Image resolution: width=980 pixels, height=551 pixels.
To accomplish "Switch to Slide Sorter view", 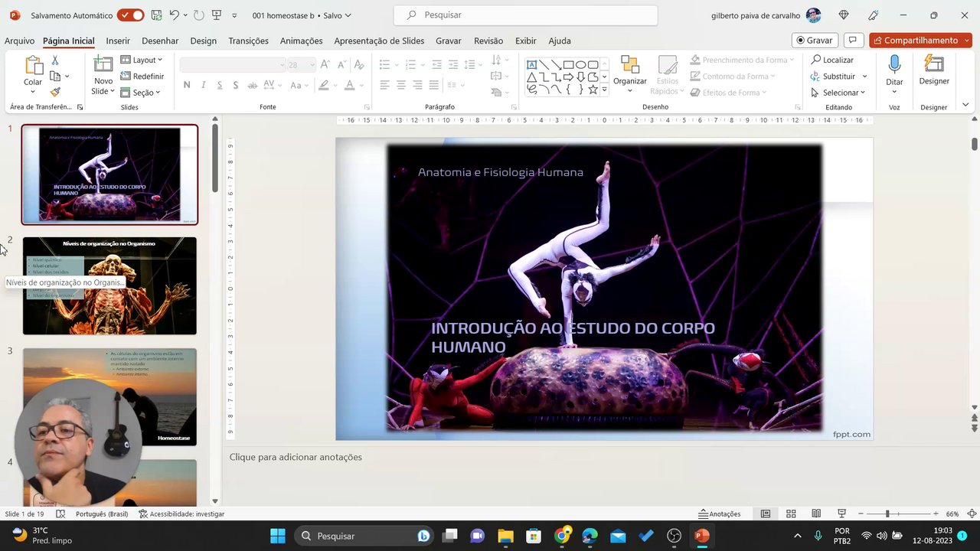I will tap(791, 514).
